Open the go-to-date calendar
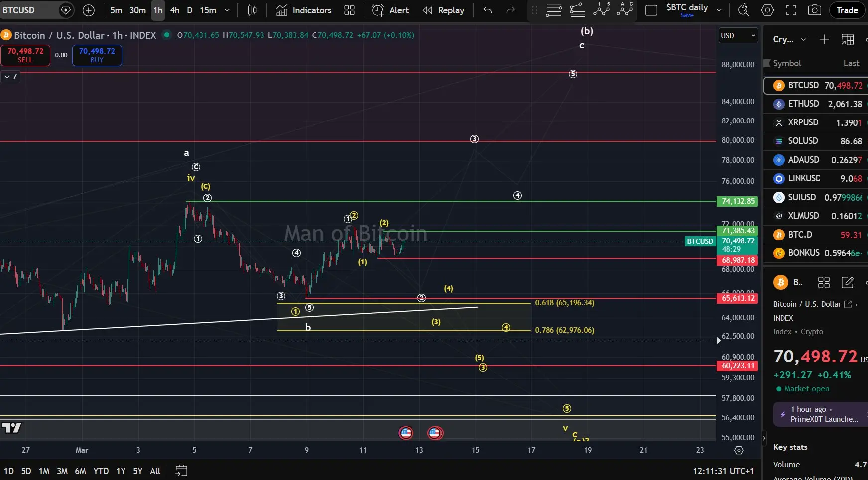 point(181,471)
